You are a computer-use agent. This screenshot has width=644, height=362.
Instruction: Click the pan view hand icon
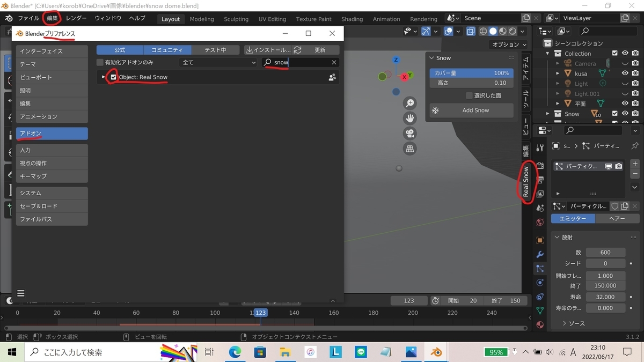point(410,119)
